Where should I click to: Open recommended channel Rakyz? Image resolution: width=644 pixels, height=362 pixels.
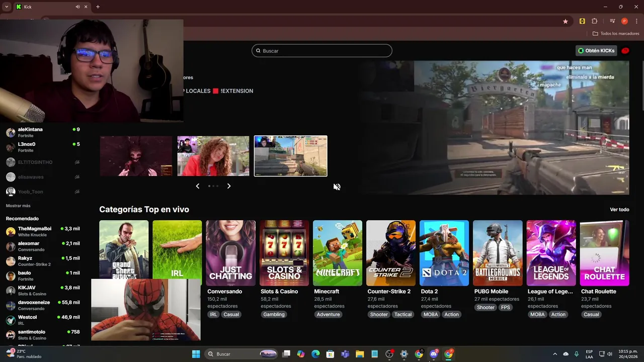click(x=43, y=261)
